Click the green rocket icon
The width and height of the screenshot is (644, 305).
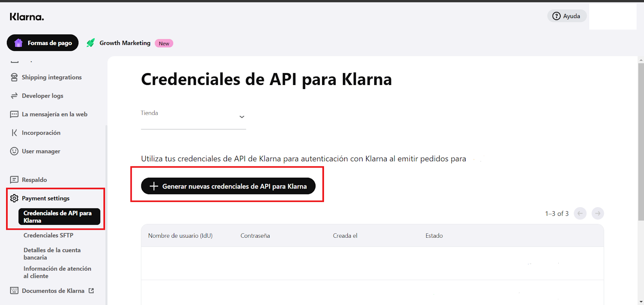coord(91,43)
